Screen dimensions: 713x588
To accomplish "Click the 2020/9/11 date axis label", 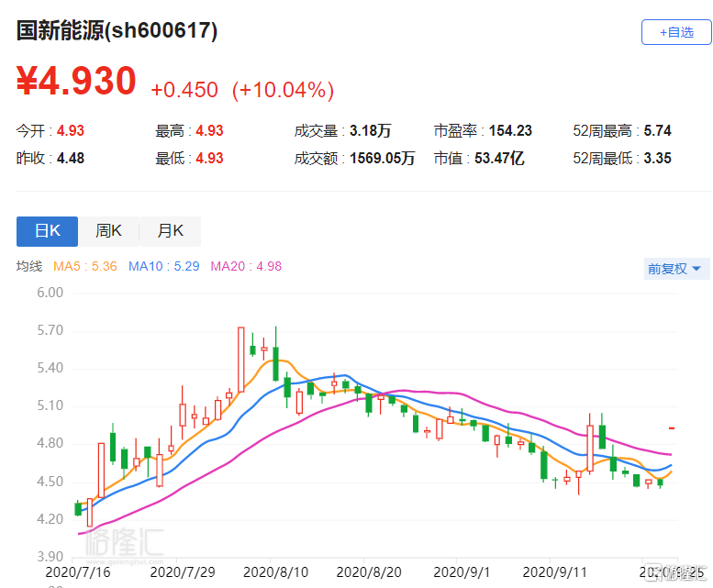I will click(555, 572).
